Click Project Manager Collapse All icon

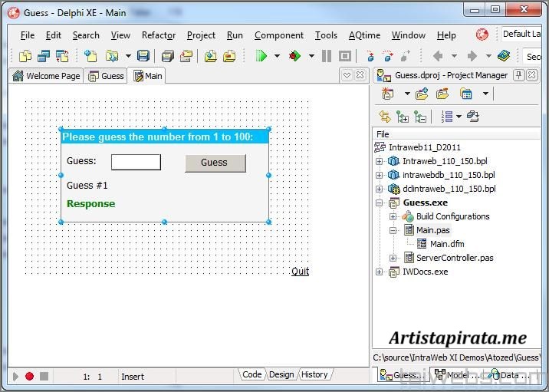coord(420,117)
